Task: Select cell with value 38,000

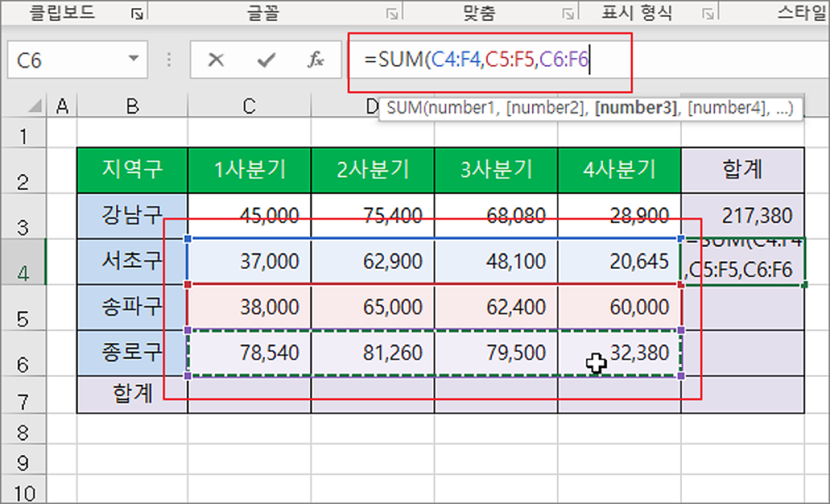Action: click(x=249, y=307)
